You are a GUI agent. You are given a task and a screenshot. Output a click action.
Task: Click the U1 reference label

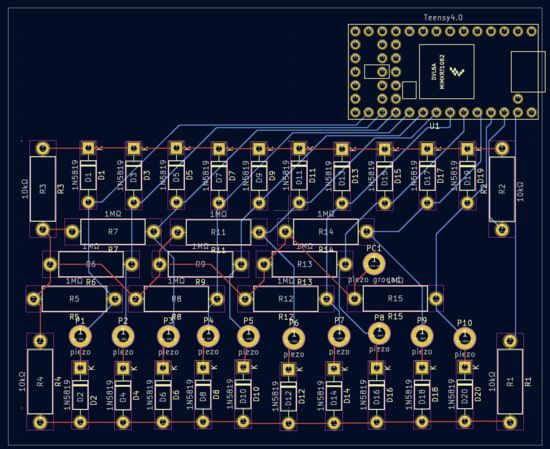click(434, 126)
